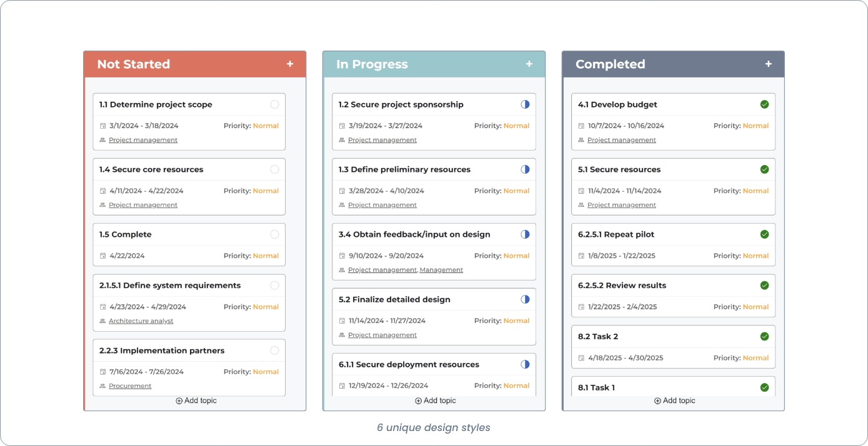Toggle status circle on 1.1 Determine project scope

(x=274, y=104)
